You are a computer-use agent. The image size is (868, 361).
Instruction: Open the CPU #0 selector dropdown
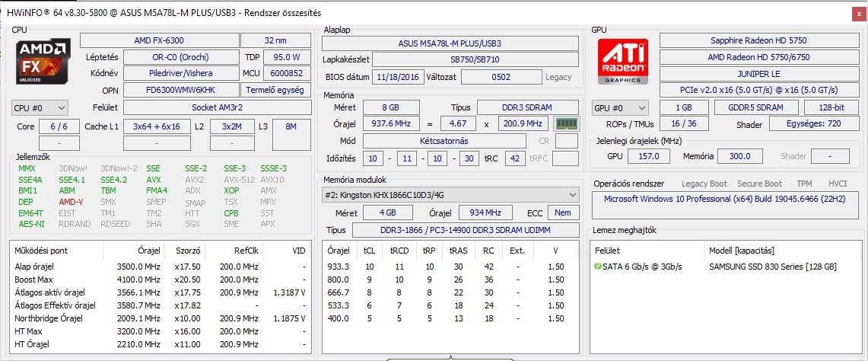(40, 107)
